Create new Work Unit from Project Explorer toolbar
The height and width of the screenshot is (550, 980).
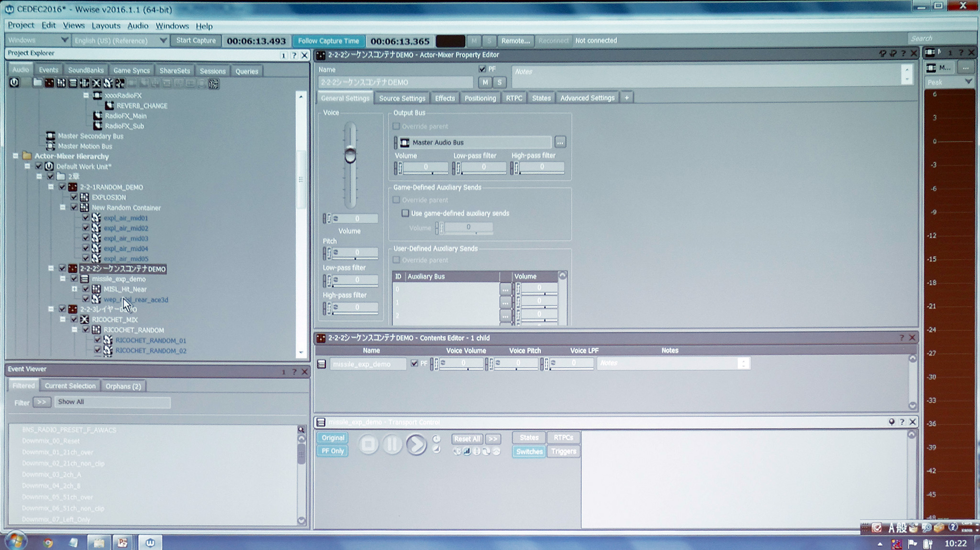click(x=14, y=83)
